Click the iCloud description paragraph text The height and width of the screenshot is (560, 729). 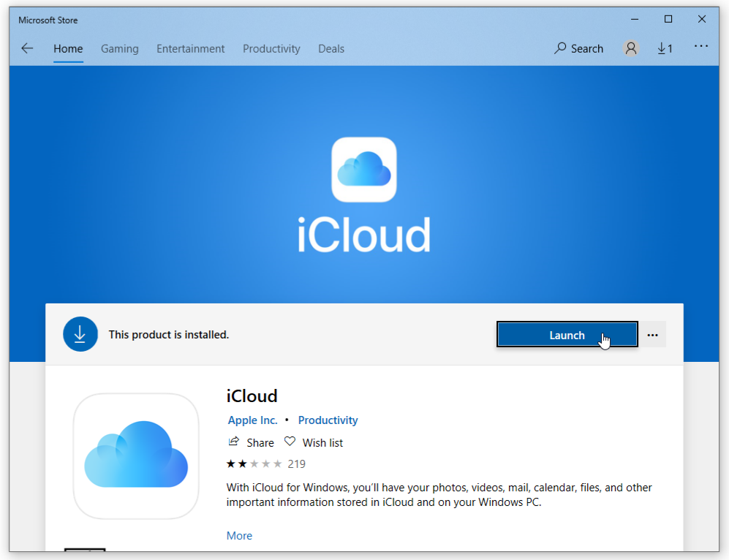coord(439,494)
